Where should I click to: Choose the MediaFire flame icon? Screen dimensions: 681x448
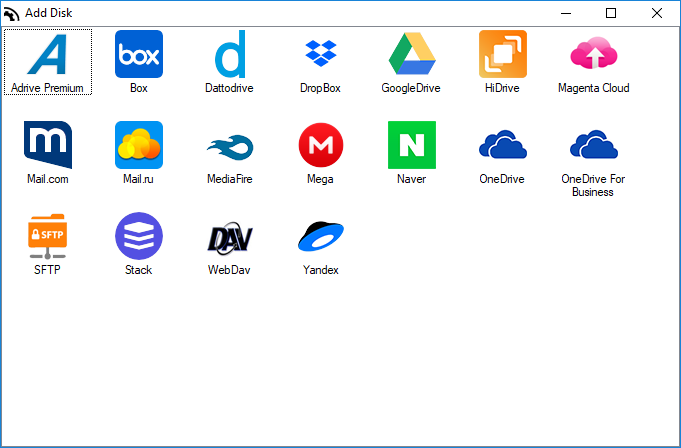coord(230,147)
